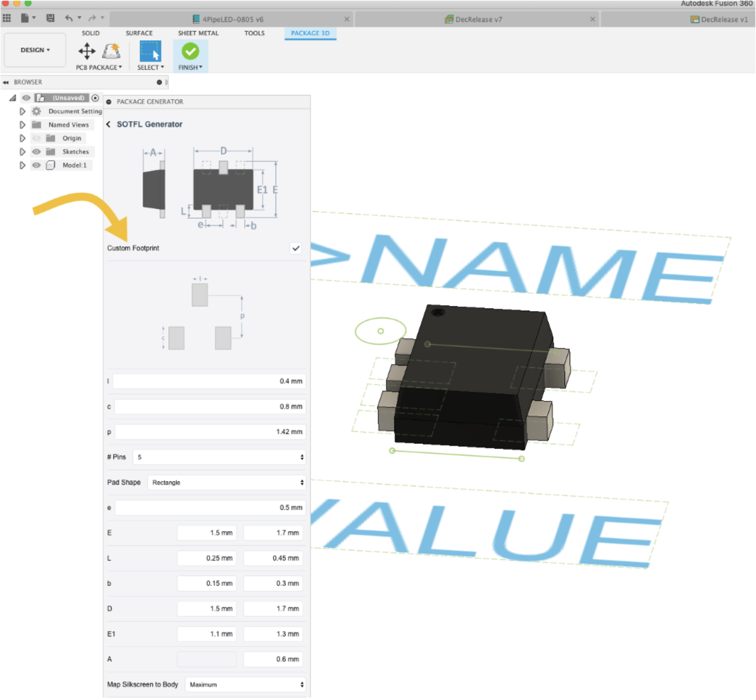Screen dimensions: 756x700
Task: Click the pad width c input field
Action: tap(210, 407)
